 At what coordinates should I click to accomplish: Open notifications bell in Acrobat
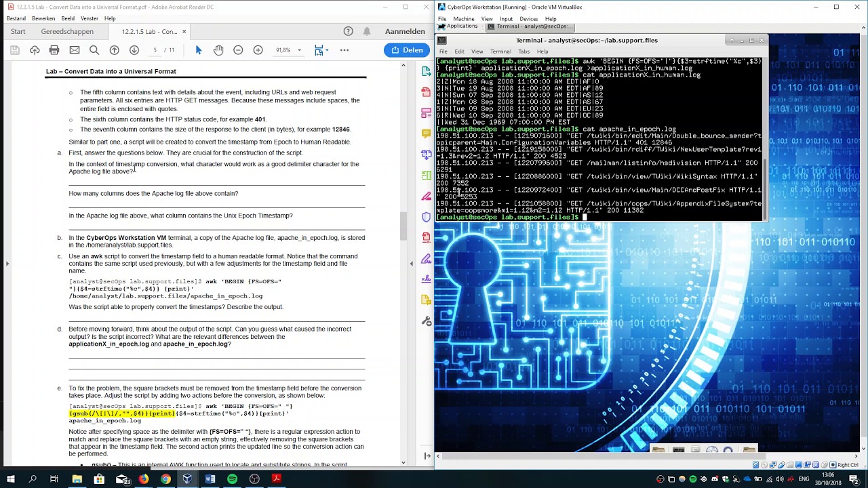[367, 31]
